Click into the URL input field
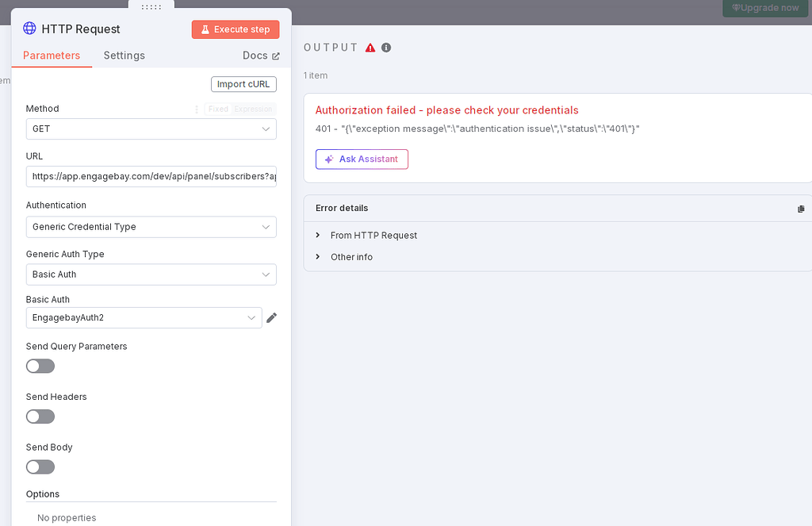 151,176
